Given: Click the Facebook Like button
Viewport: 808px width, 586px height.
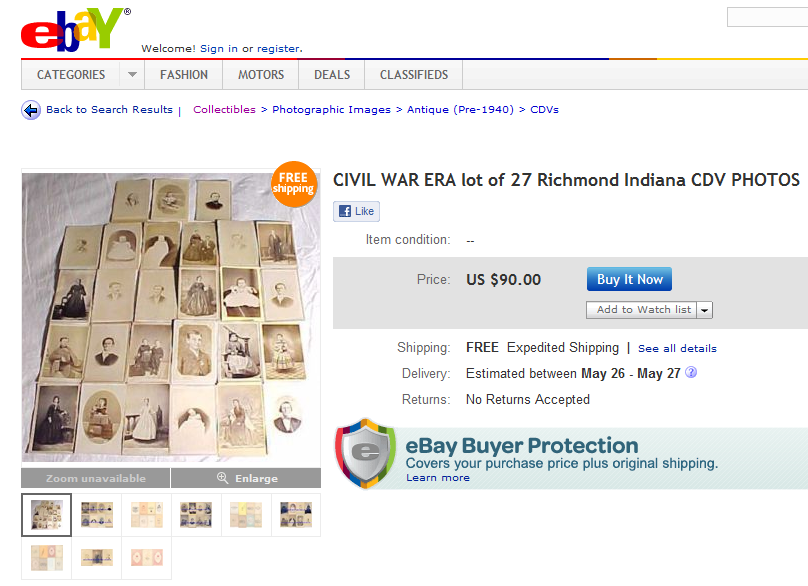Looking at the screenshot, I should point(357,211).
